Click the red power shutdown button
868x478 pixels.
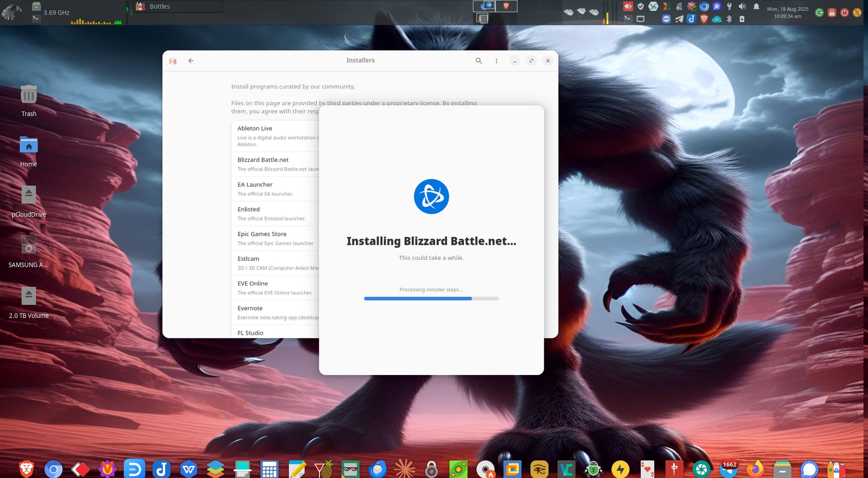844,13
